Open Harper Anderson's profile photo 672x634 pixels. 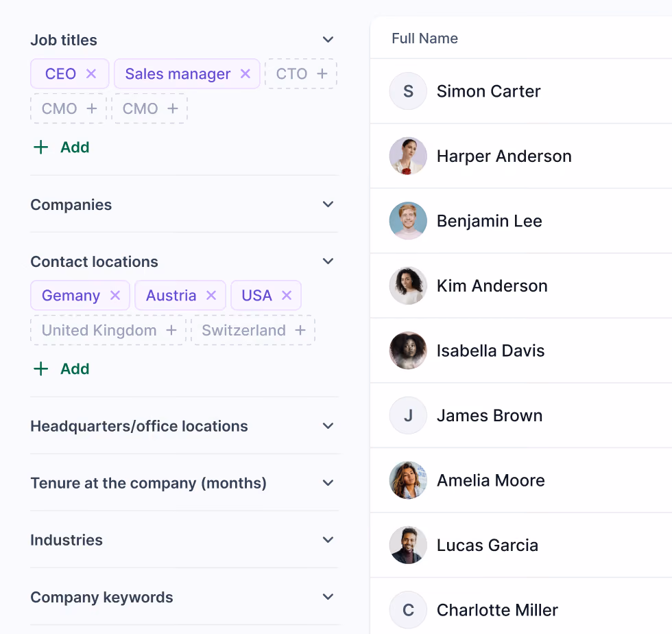click(408, 156)
